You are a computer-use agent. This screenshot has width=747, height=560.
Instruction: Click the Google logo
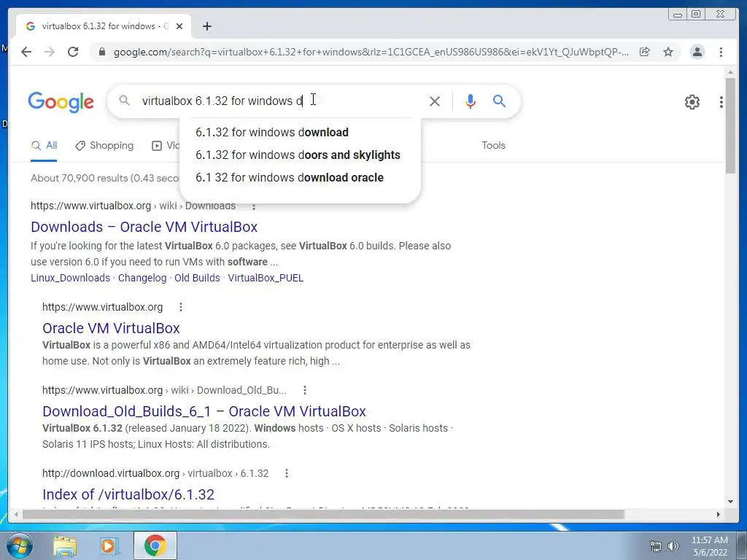pyautogui.click(x=61, y=102)
